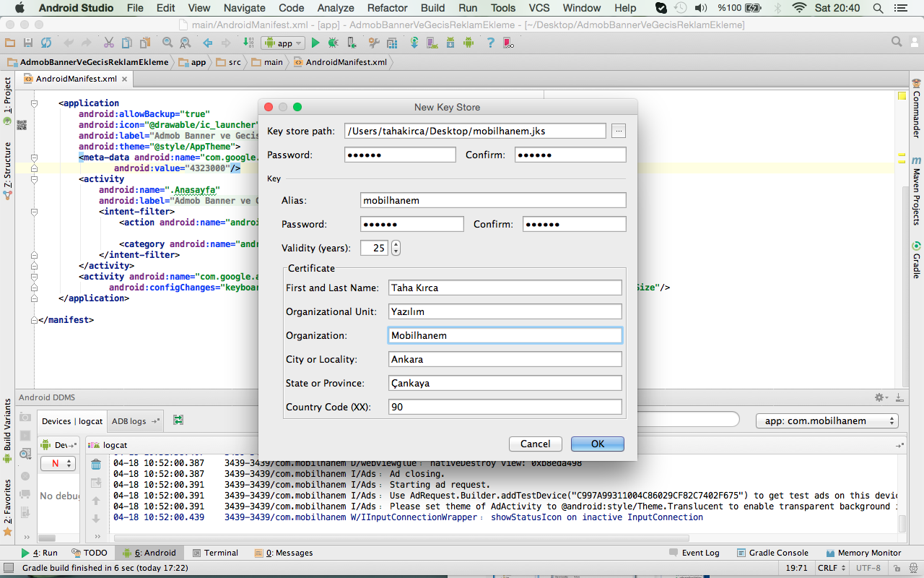Viewport: 924px width, 578px height.
Task: Click the Synchronize toolbar icon
Action: coord(45,43)
